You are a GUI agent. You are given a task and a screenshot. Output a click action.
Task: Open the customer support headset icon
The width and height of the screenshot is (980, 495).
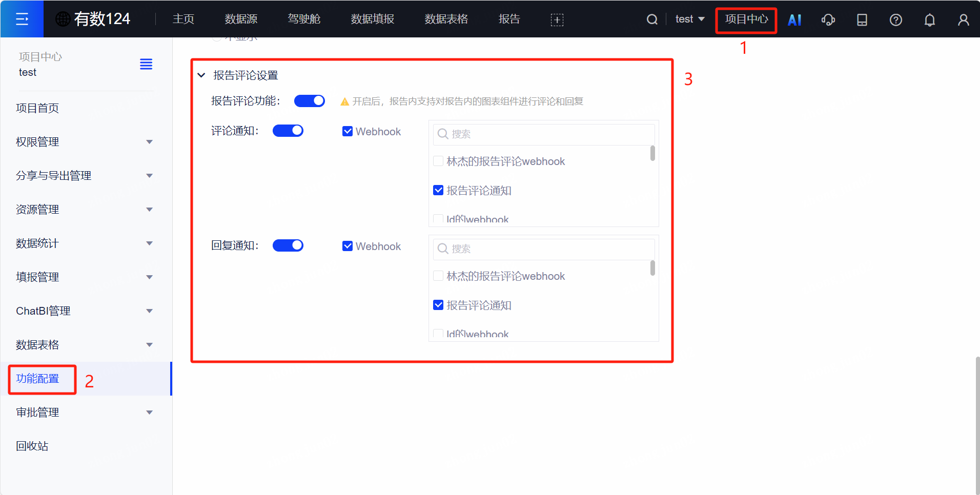[828, 19]
